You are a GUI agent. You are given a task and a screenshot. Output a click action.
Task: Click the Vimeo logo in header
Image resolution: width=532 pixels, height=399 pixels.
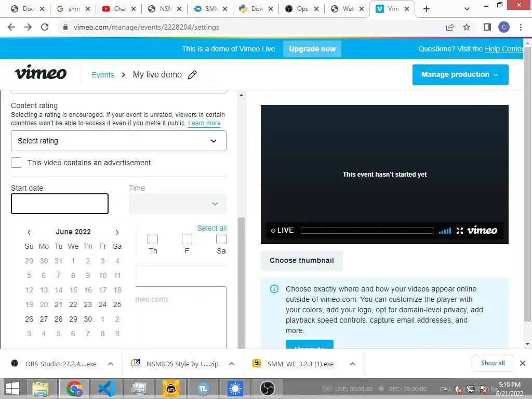pos(41,72)
